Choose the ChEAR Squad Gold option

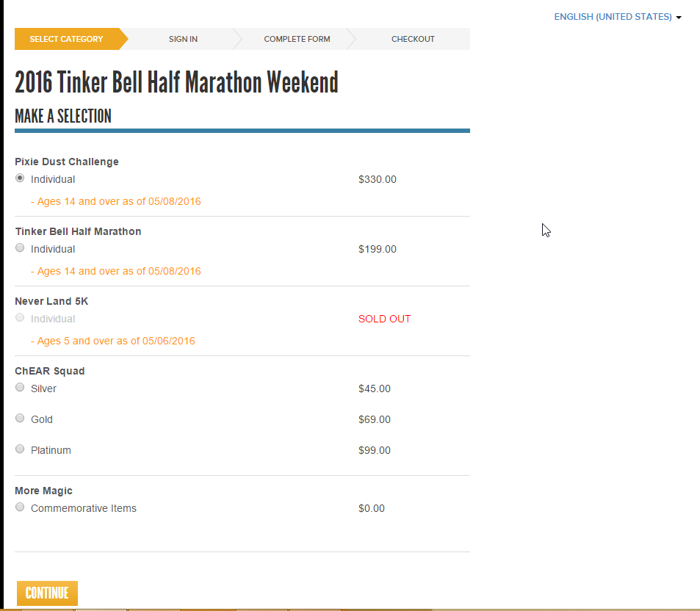pyautogui.click(x=20, y=418)
